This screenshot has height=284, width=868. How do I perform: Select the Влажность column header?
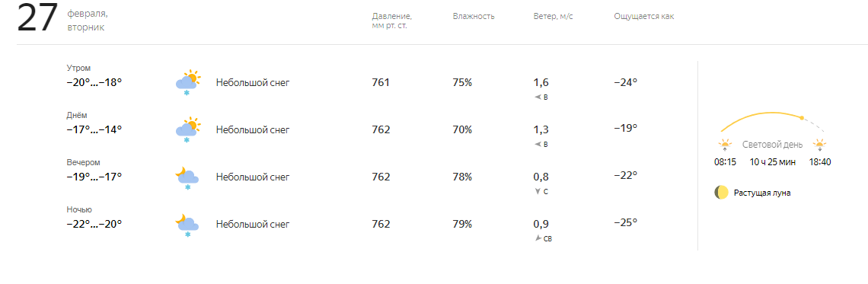point(474,16)
